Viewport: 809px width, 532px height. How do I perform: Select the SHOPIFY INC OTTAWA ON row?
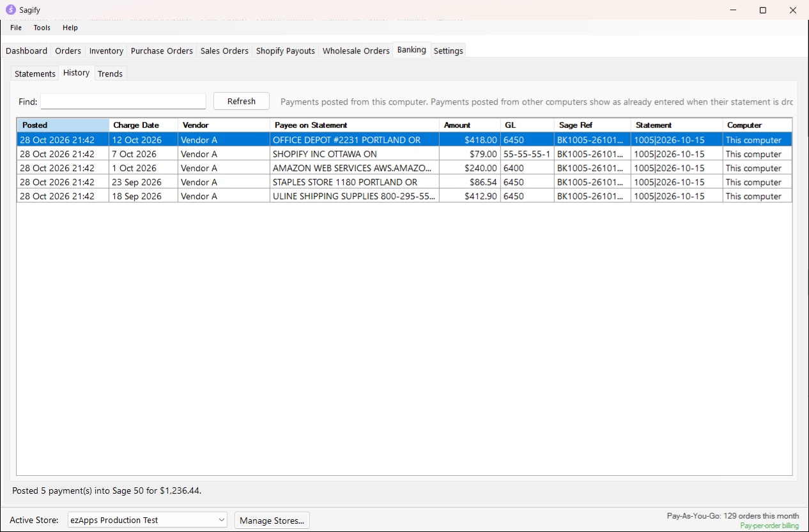(404, 154)
